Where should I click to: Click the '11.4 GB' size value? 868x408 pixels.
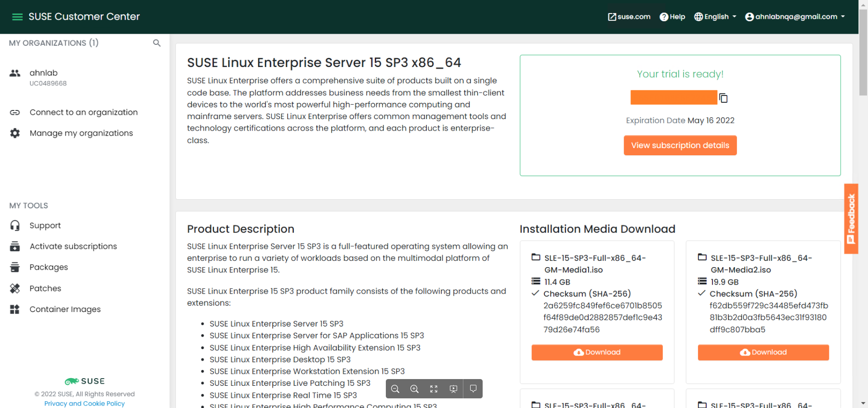(557, 282)
